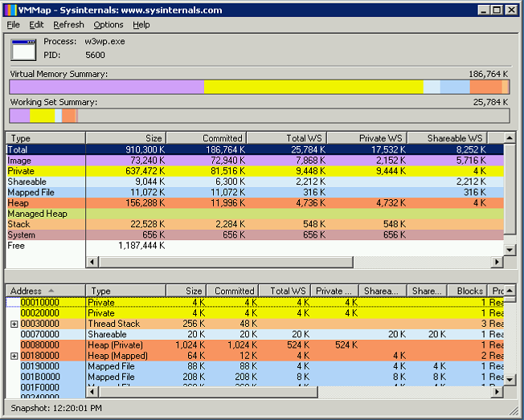The image size is (524, 420).
Task: Sort summary by Size column header
Action: click(125, 138)
